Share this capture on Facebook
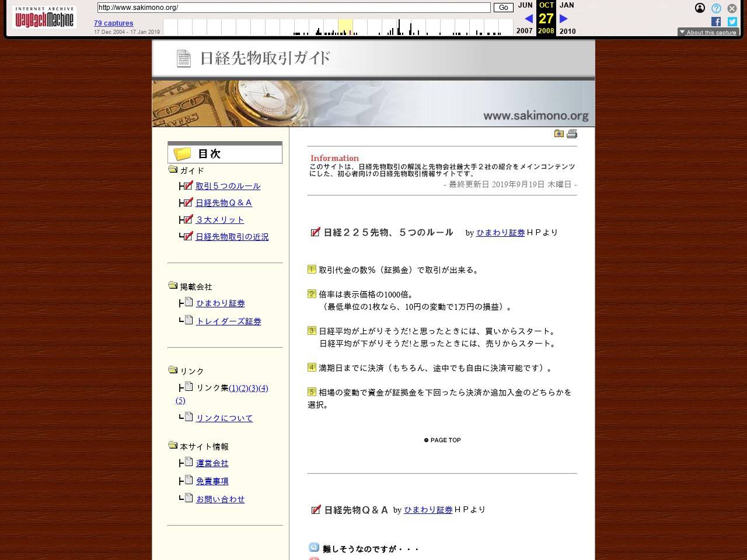Viewport: 747px width, 560px height. click(x=715, y=22)
